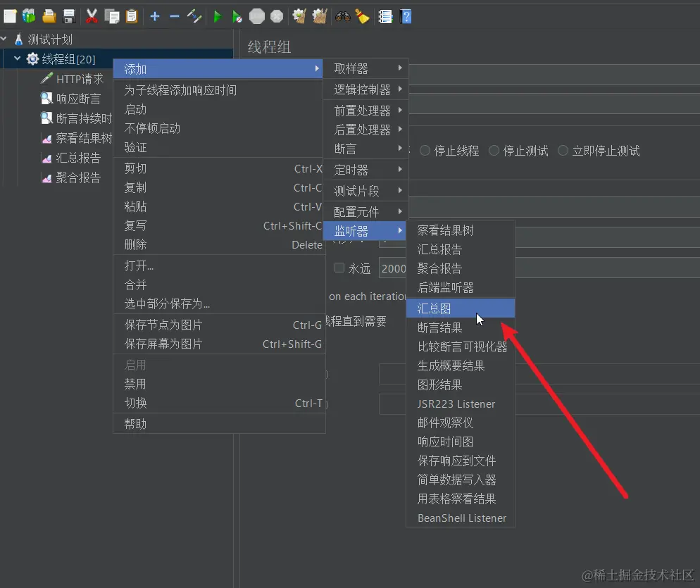Choose 汇总图 from listener menu
The width and height of the screenshot is (700, 588).
coord(461,308)
